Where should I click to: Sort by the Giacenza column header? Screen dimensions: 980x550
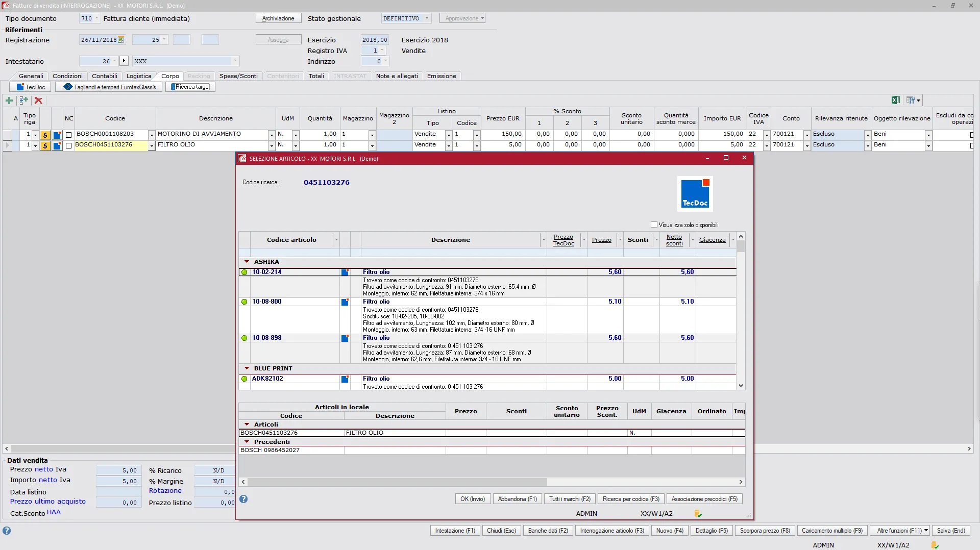tap(712, 240)
